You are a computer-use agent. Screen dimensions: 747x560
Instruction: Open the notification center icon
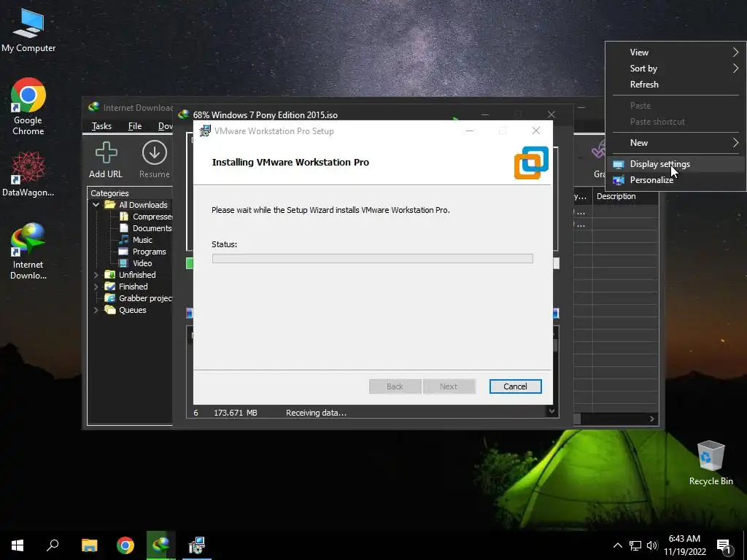[x=724, y=546]
